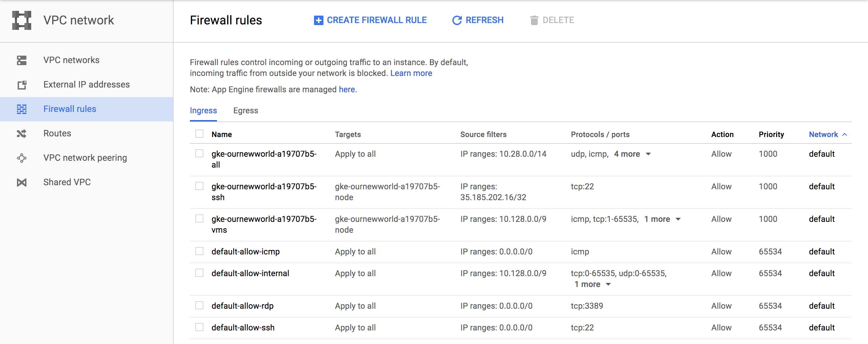Go to Routes in the sidebar
Image resolution: width=868 pixels, height=344 pixels.
click(86, 134)
